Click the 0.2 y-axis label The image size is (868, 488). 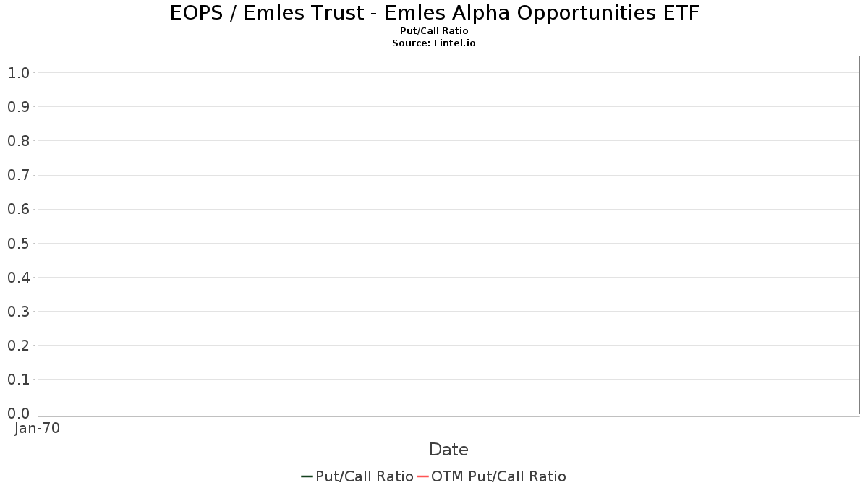[x=18, y=345]
